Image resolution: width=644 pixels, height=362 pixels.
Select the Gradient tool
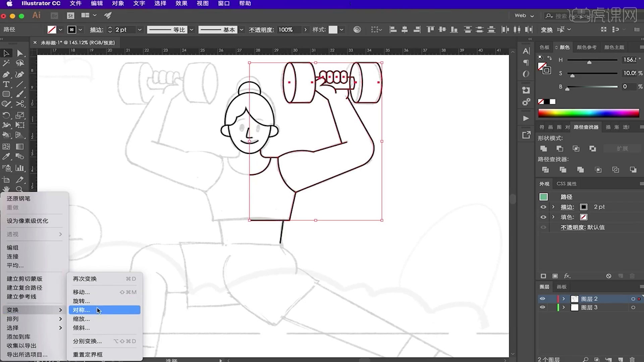20,146
